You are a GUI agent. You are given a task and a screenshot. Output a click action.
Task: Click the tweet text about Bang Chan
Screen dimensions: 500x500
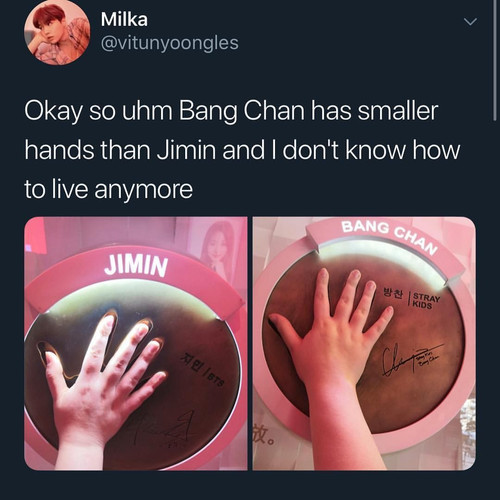pyautogui.click(x=242, y=150)
